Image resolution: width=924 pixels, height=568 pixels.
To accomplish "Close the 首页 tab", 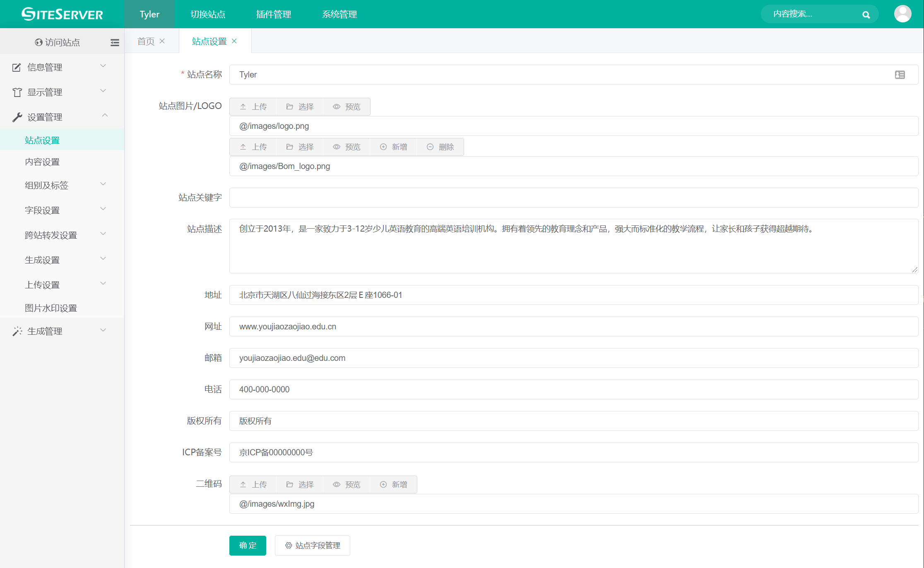I will (162, 41).
